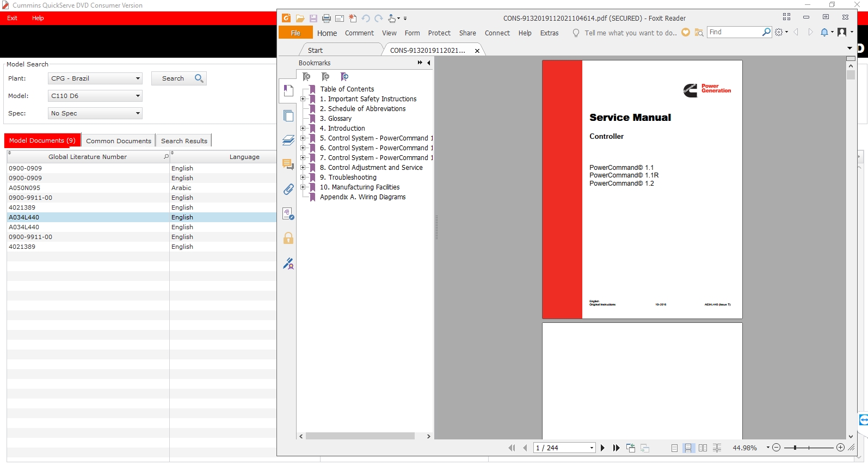Open the Comments sidebar icon
This screenshot has width=868, height=465.
[x=288, y=164]
